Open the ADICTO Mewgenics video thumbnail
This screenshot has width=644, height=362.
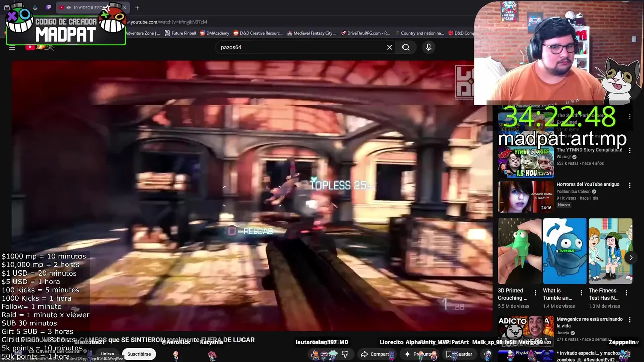point(526,331)
